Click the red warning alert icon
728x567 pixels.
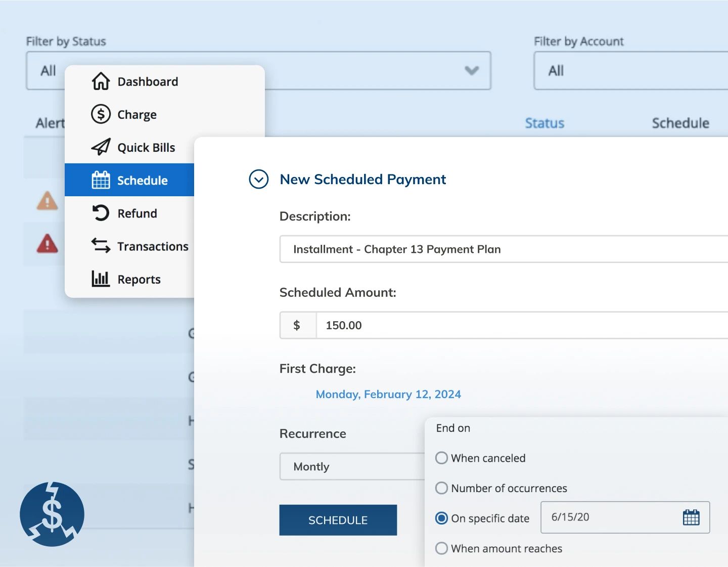tap(47, 244)
